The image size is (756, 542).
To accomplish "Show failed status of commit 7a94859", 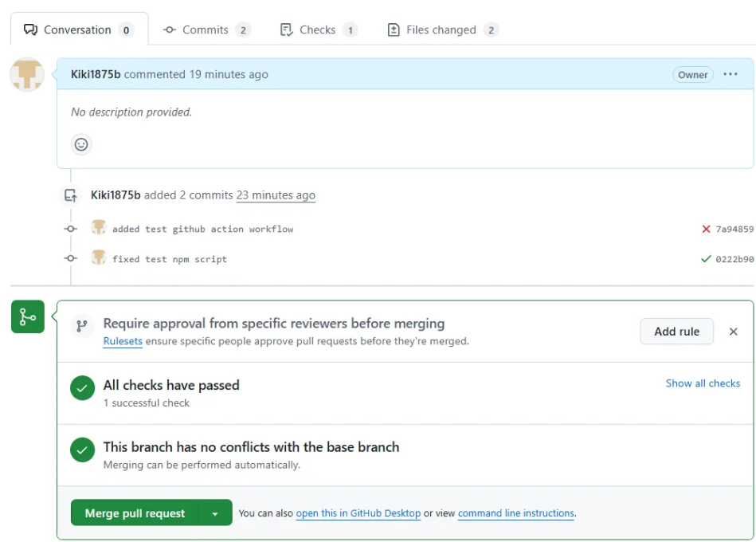I will (706, 229).
